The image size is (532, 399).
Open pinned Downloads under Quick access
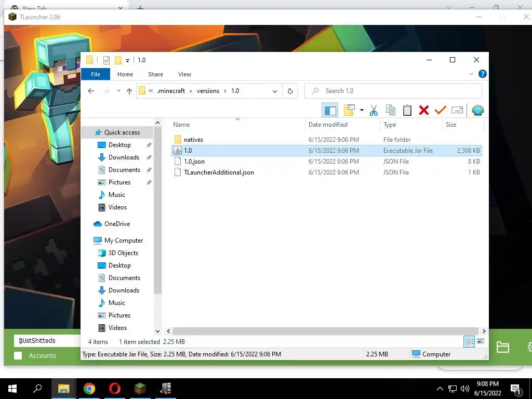tap(124, 157)
